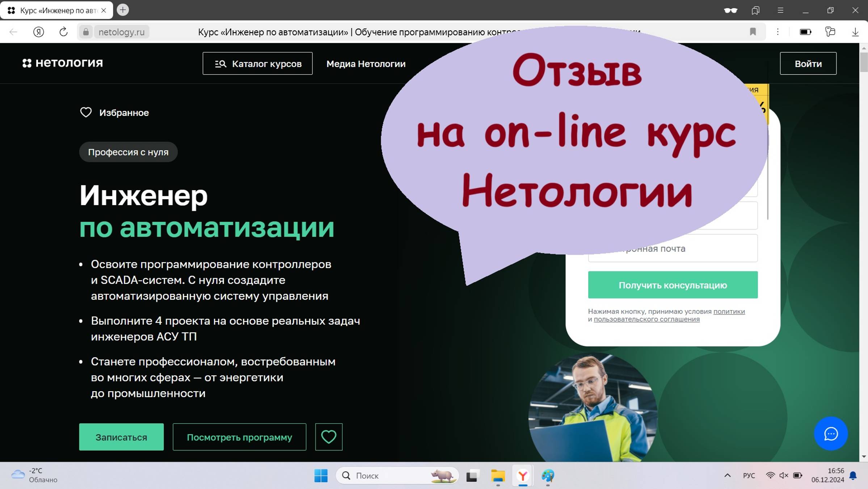Open the browser three-dot options menu
868x489 pixels.
coord(778,32)
